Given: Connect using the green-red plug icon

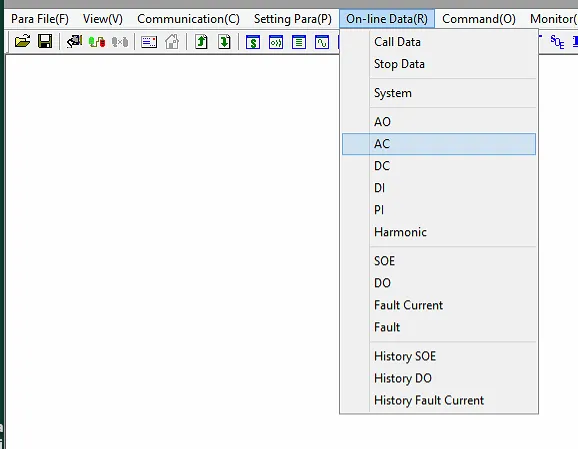Looking at the screenshot, I should pyautogui.click(x=97, y=41).
